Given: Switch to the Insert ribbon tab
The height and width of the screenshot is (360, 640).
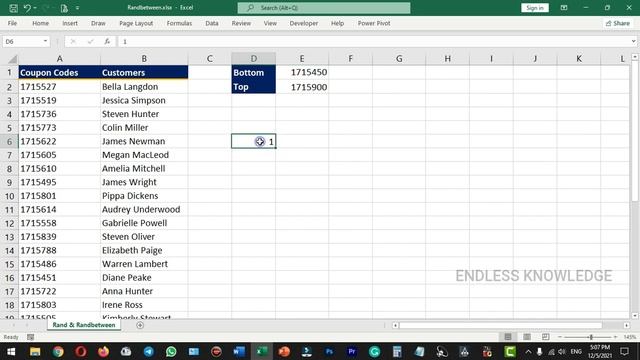Looking at the screenshot, I should tap(70, 23).
